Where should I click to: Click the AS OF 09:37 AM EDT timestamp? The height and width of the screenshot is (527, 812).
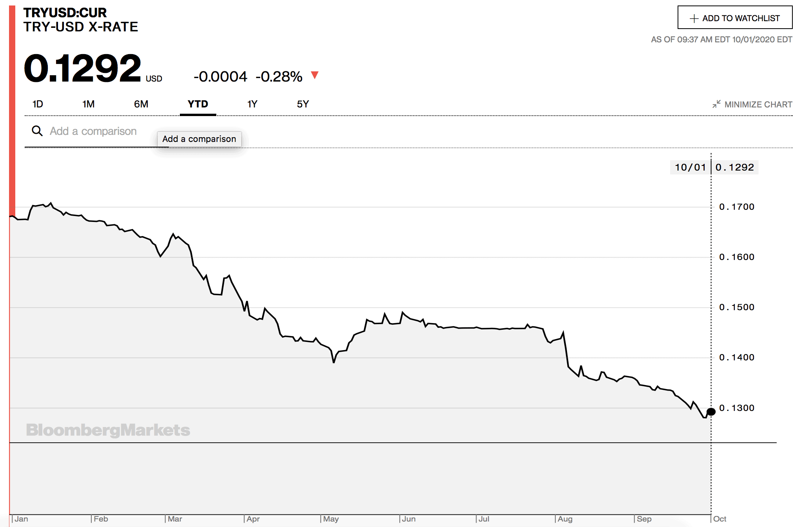point(721,40)
